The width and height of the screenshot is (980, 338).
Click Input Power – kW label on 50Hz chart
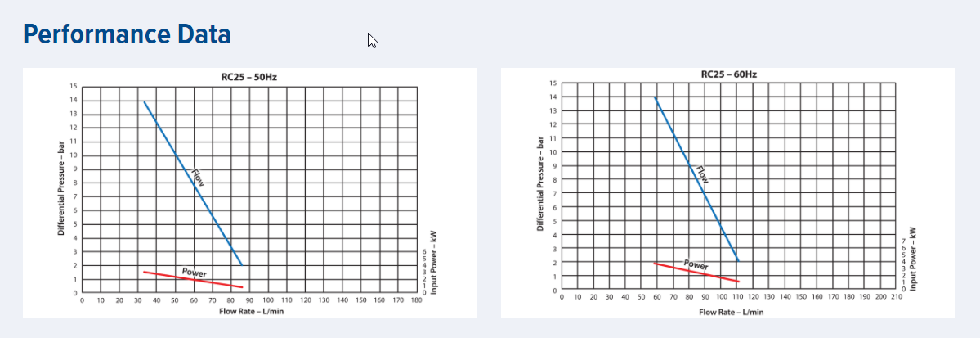click(x=432, y=261)
